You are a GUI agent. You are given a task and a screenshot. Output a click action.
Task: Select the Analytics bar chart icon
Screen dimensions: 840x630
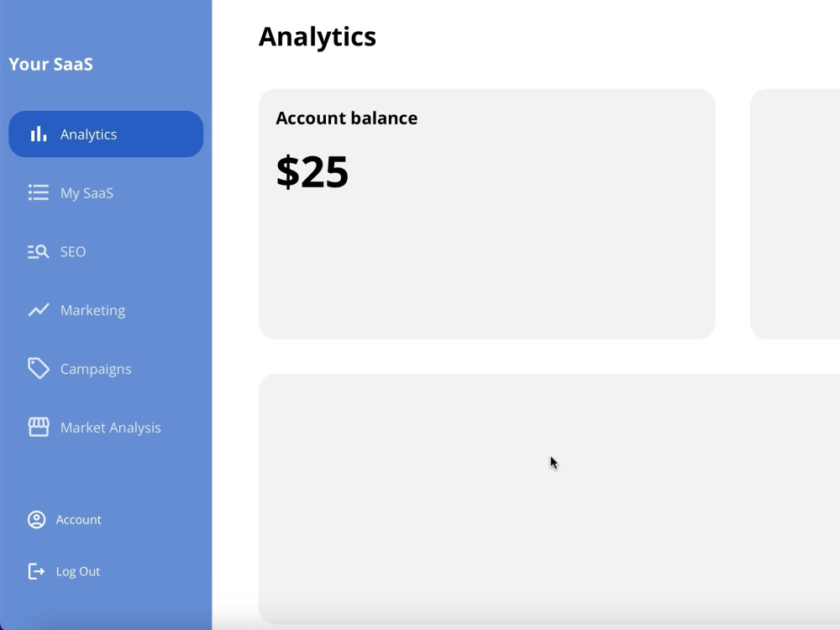(38, 133)
